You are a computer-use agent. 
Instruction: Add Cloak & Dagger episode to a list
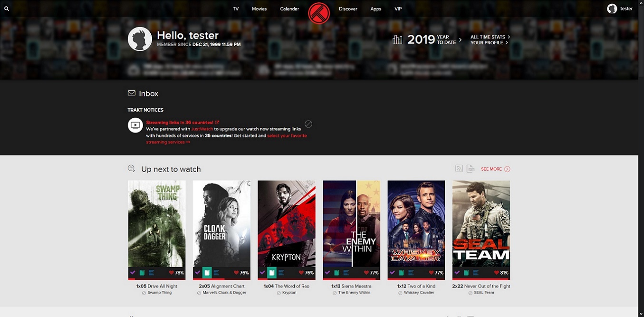point(216,273)
